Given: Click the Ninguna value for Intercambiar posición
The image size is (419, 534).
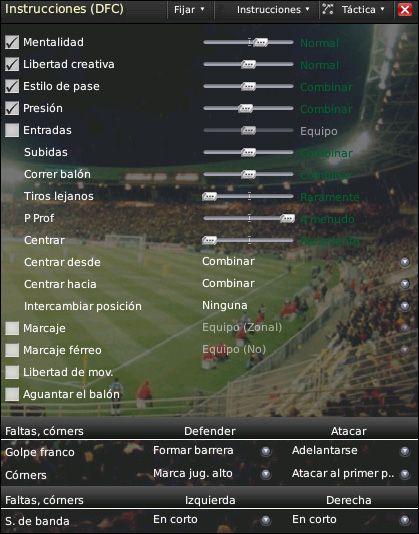Looking at the screenshot, I should (225, 305).
